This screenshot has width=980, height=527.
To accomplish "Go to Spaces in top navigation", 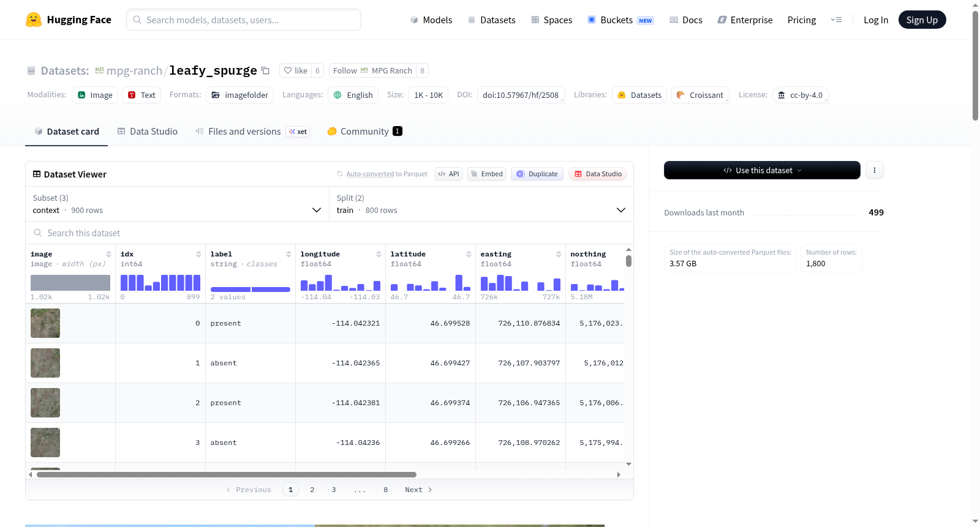I will pos(551,20).
